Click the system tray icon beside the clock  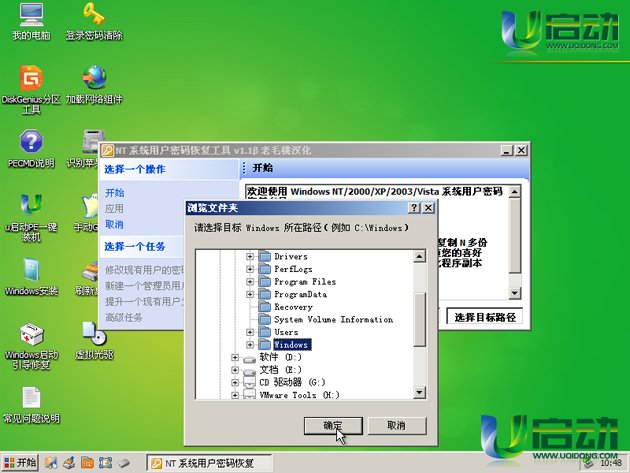pyautogui.click(x=588, y=463)
